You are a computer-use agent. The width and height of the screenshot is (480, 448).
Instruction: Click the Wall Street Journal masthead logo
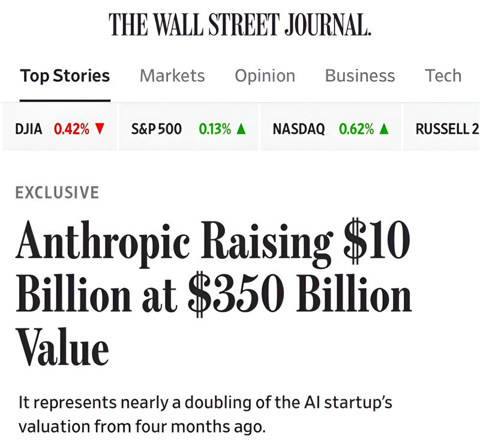coord(239,25)
